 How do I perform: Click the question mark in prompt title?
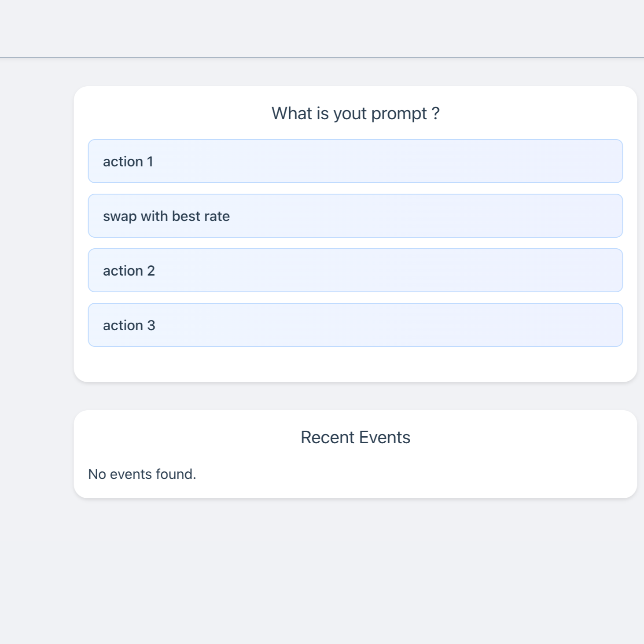[x=436, y=114]
